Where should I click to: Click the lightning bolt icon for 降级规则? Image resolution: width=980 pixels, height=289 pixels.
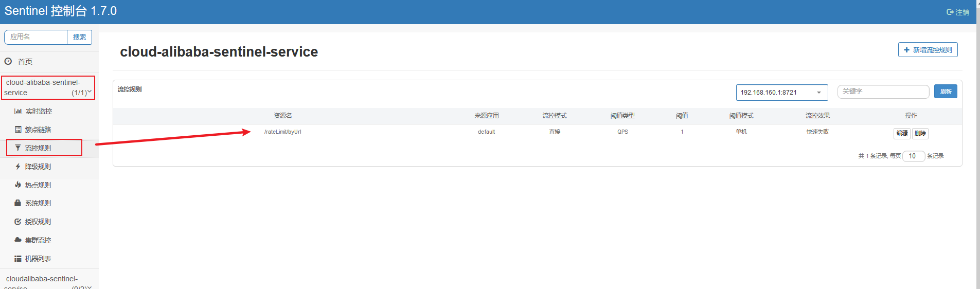coord(18,167)
